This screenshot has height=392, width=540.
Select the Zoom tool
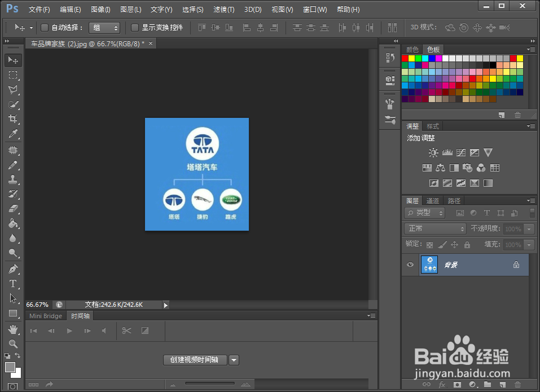pyautogui.click(x=13, y=343)
